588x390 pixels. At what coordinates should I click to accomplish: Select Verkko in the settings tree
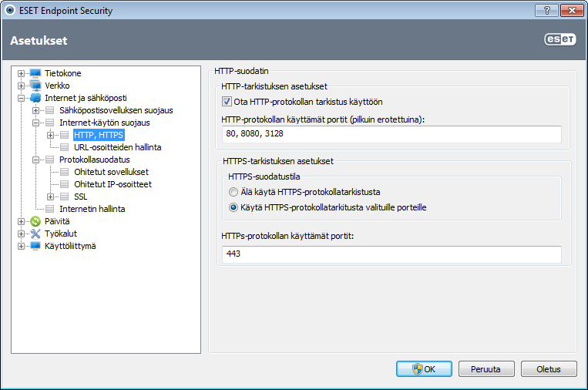[x=57, y=86]
